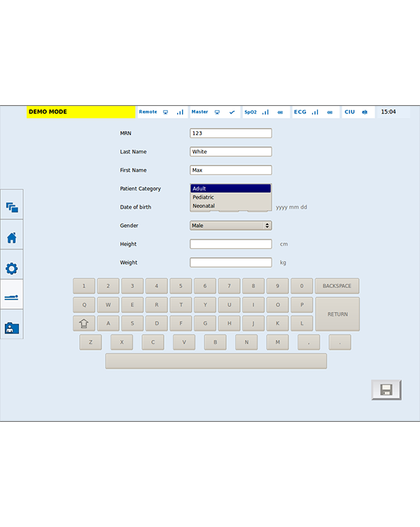Image resolution: width=420 pixels, height=527 pixels.
Task: Open settings gear in left sidebar
Action: coord(11,268)
